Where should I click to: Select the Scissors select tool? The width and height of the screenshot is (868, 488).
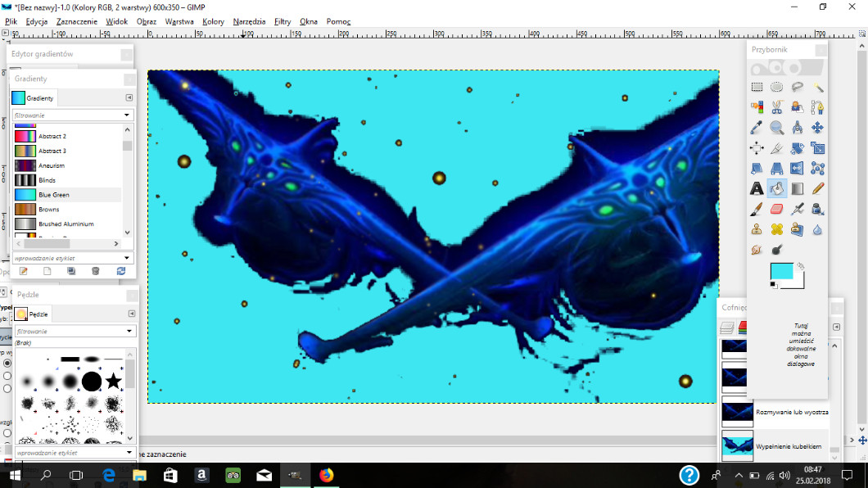point(777,107)
